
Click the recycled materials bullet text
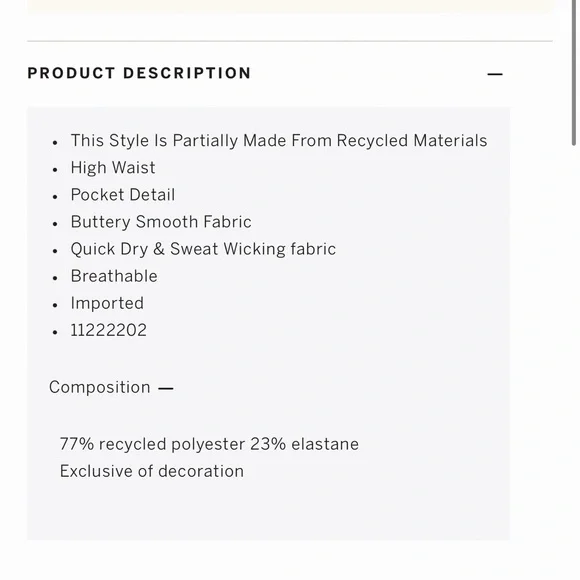pos(279,141)
